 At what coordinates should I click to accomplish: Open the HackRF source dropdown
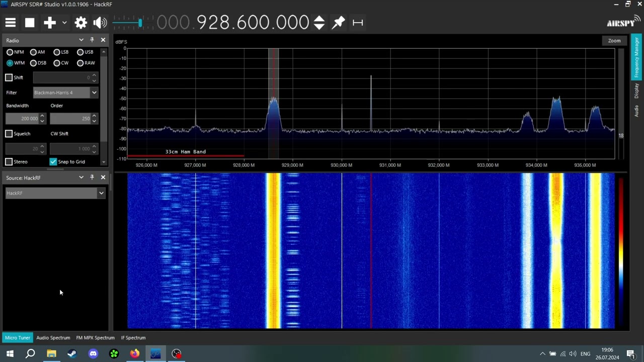[55, 193]
